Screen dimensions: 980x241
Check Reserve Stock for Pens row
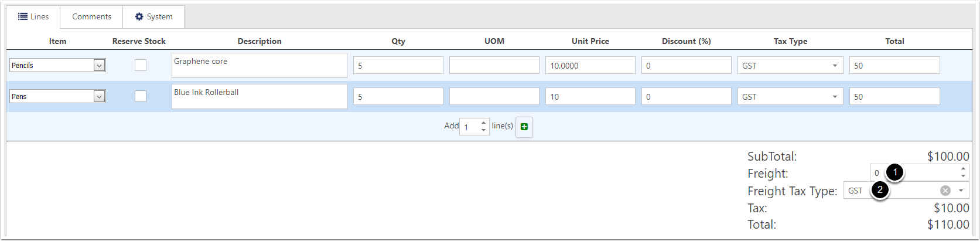coord(141,96)
